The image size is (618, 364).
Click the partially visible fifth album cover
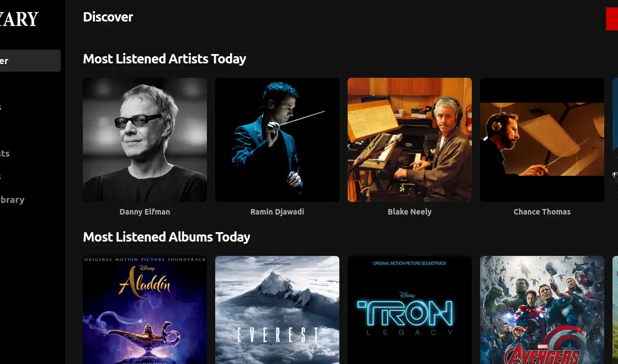615,310
